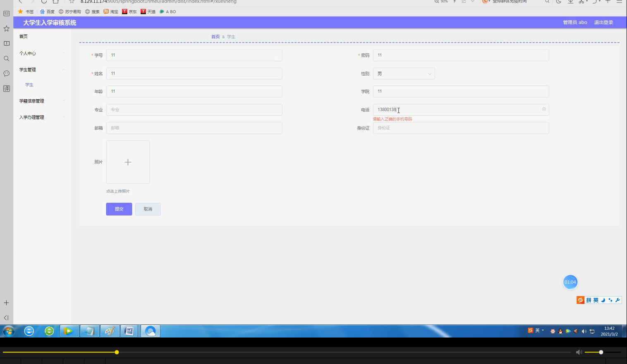Open the A BO bookmark
This screenshot has height=364, width=627.
pos(168,12)
